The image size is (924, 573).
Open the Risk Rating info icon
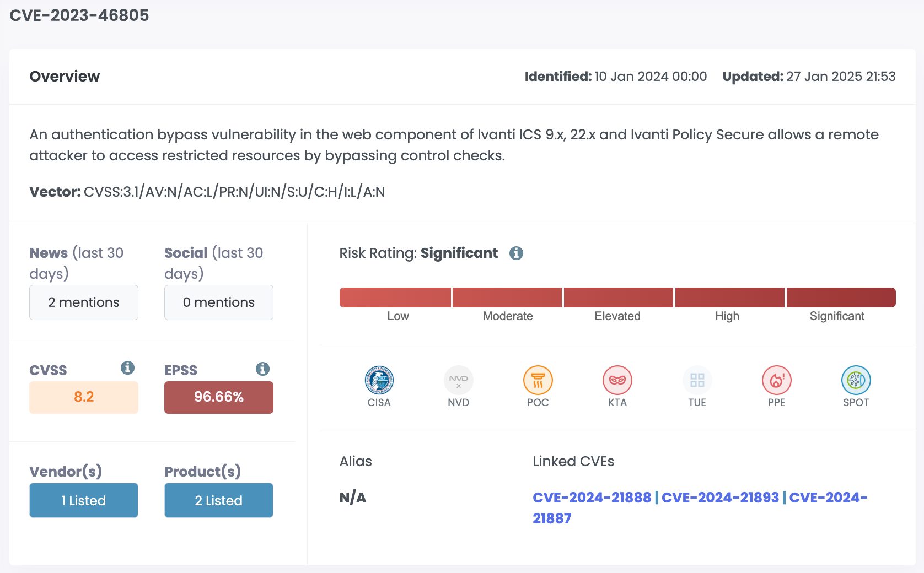[x=516, y=253]
